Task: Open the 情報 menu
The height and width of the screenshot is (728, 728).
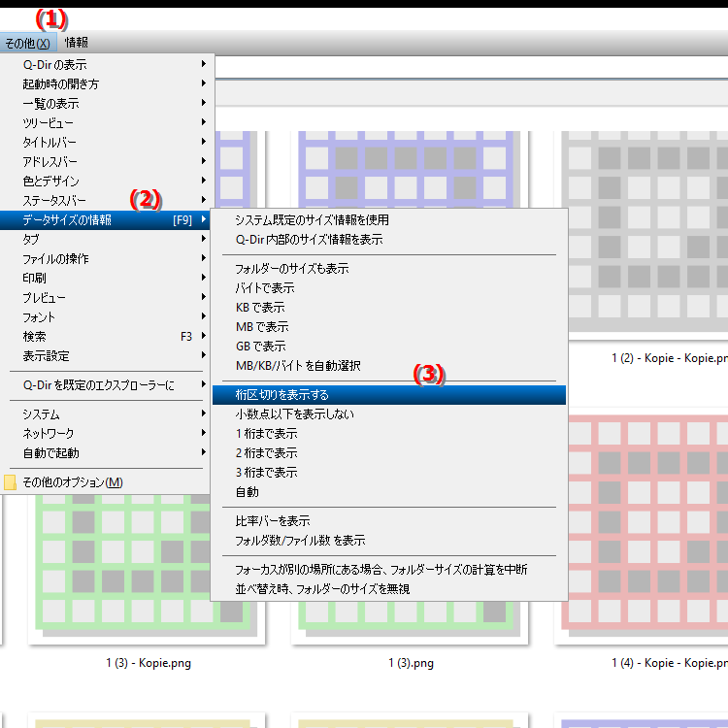Action: [77, 43]
